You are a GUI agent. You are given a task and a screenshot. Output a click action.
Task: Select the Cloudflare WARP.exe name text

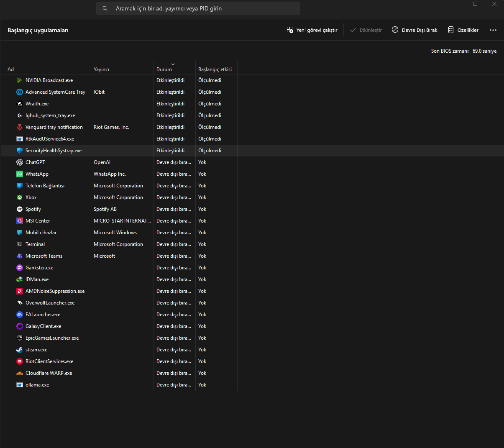tap(49, 373)
